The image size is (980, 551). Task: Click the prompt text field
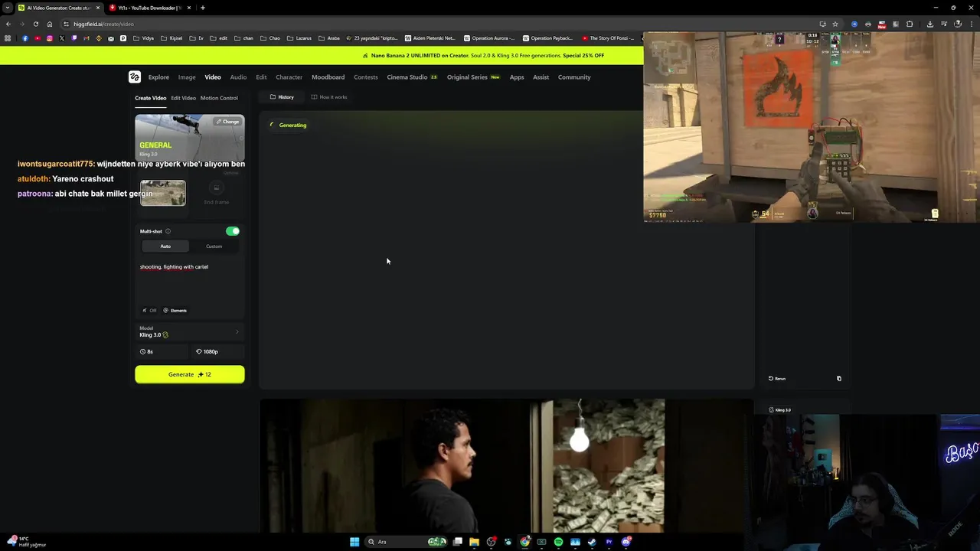190,281
